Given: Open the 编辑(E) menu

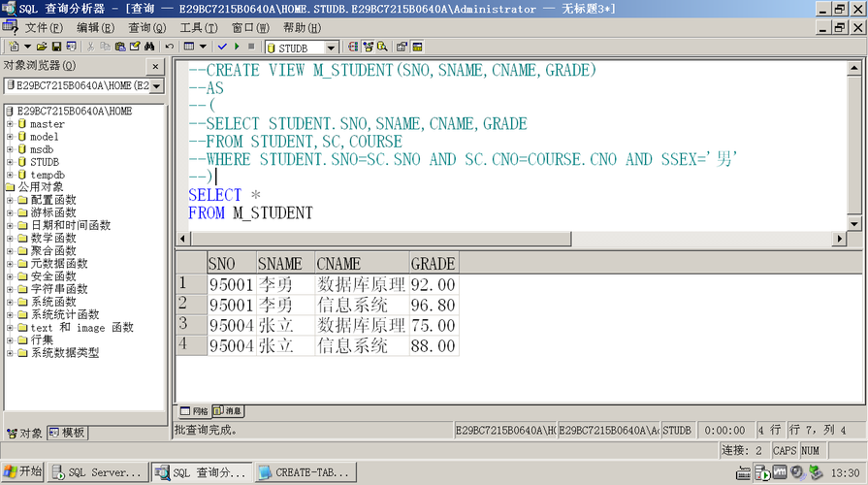Looking at the screenshot, I should tap(95, 28).
